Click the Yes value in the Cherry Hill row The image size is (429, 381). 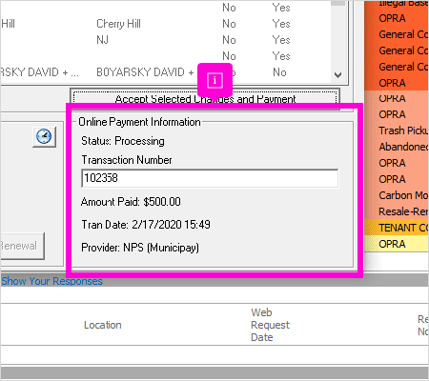click(x=281, y=24)
